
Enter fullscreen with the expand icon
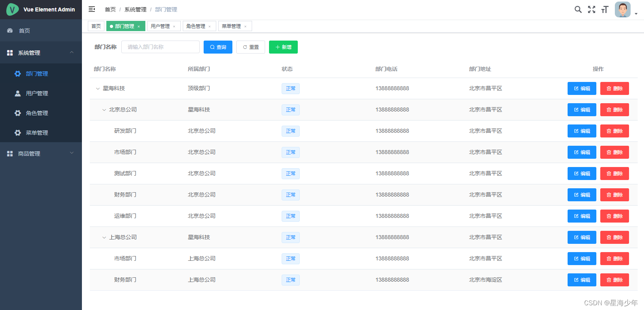[592, 9]
